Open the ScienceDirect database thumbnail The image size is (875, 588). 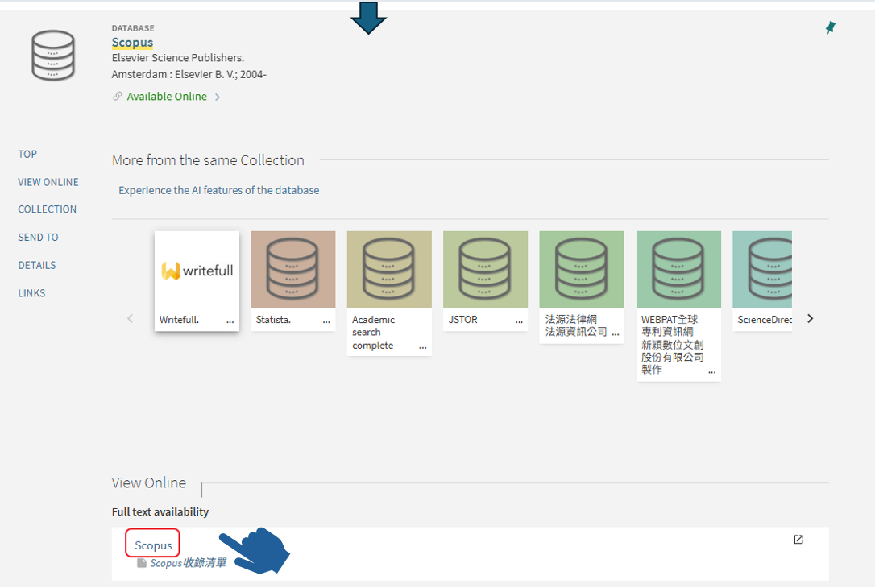pos(762,270)
